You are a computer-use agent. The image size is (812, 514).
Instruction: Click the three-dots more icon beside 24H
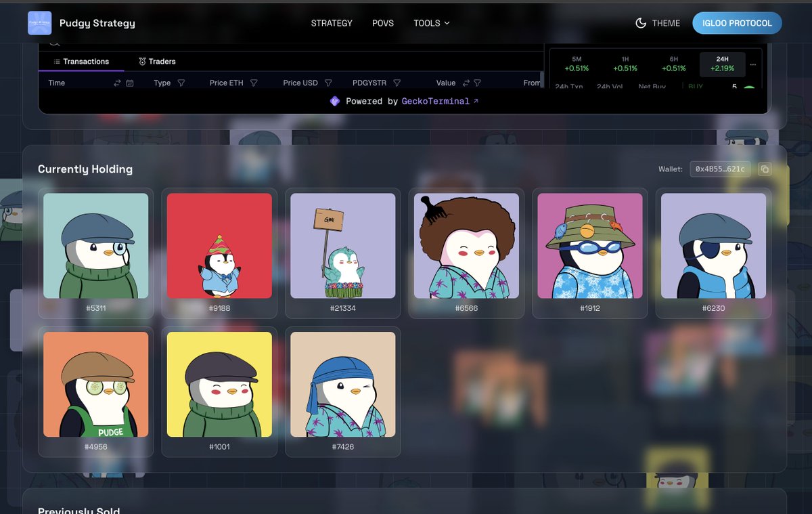[754, 64]
